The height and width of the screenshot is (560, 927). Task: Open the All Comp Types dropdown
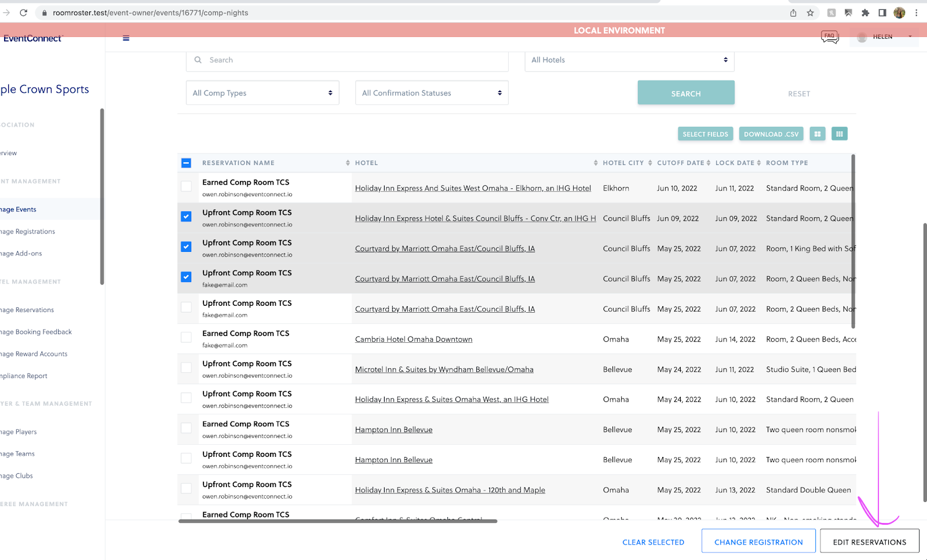click(262, 93)
